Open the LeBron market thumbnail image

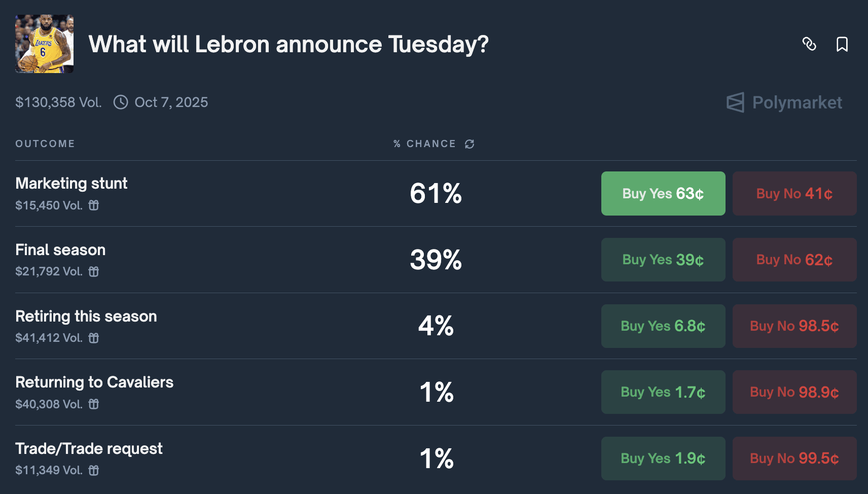pyautogui.click(x=44, y=44)
